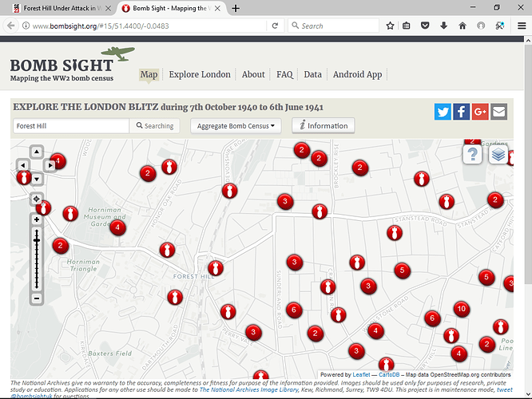Zoom in with the plus button
The width and height of the screenshot is (532, 399).
pos(37,219)
